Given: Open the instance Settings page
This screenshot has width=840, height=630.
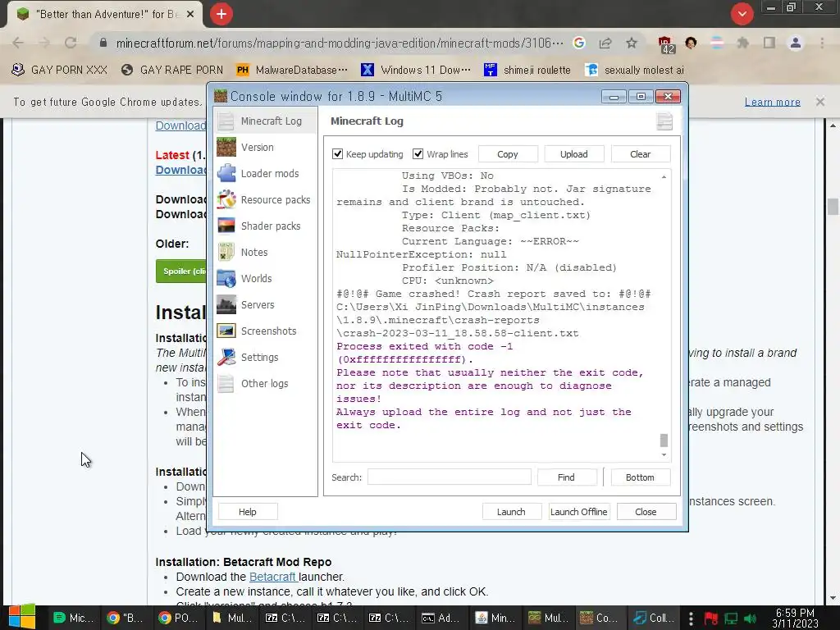Looking at the screenshot, I should [265, 358].
